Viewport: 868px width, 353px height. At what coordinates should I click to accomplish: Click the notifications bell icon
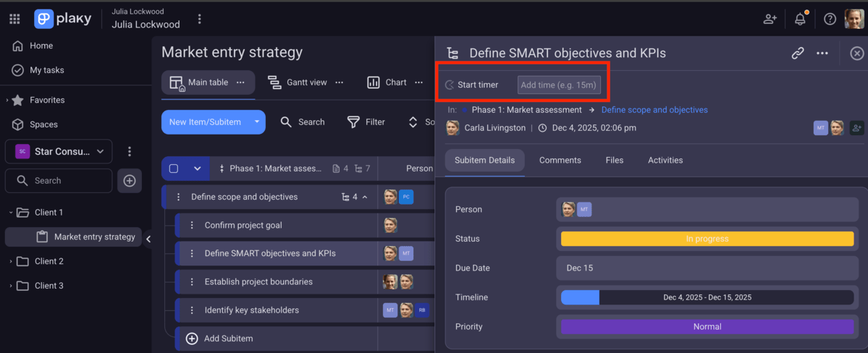800,20
